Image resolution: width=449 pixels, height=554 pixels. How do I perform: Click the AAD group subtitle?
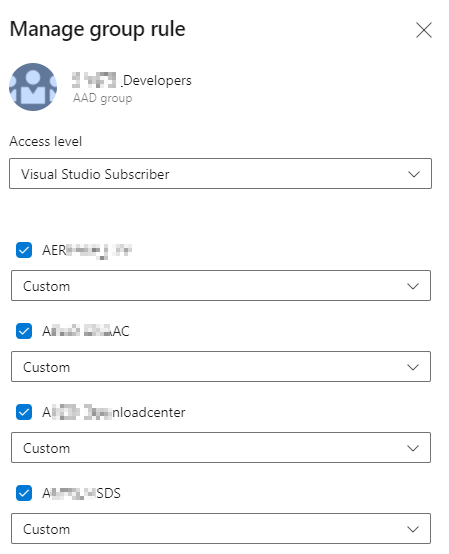point(102,98)
